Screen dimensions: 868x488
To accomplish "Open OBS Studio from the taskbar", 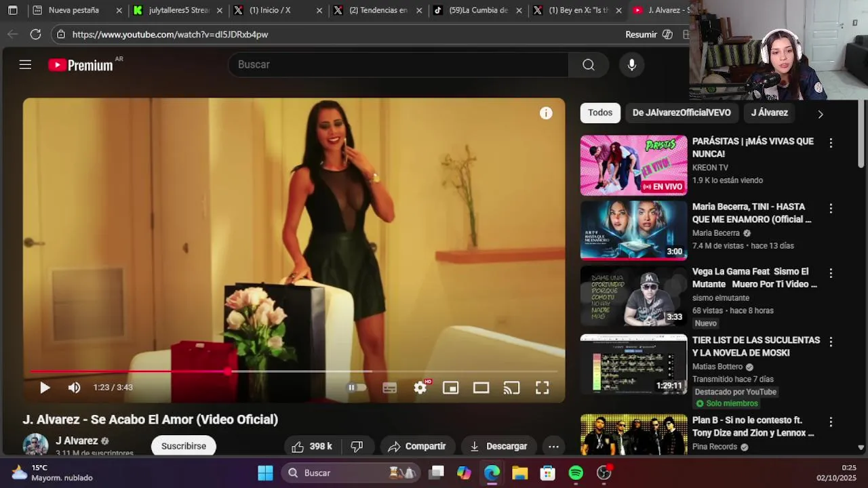I will (604, 472).
